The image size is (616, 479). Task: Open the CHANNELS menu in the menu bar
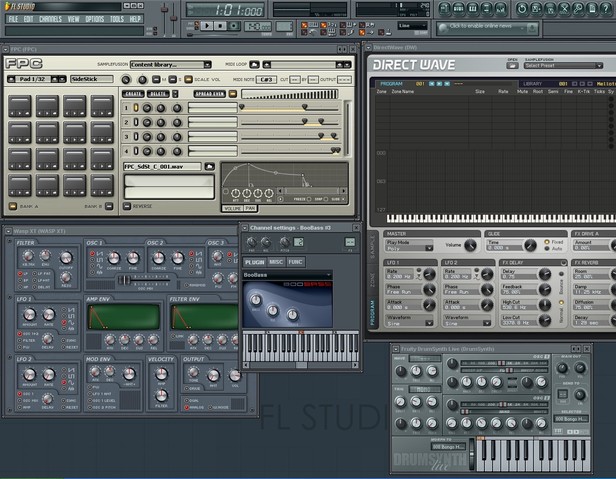click(x=50, y=19)
